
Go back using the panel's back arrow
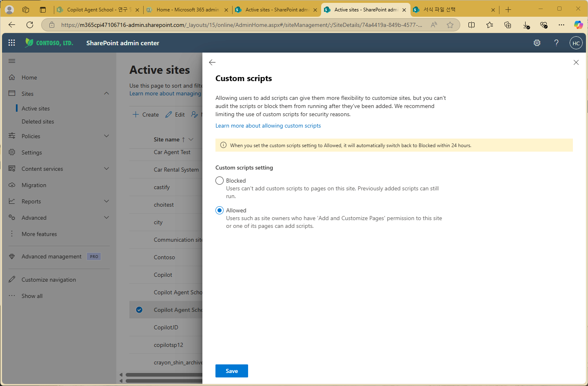pyautogui.click(x=212, y=62)
